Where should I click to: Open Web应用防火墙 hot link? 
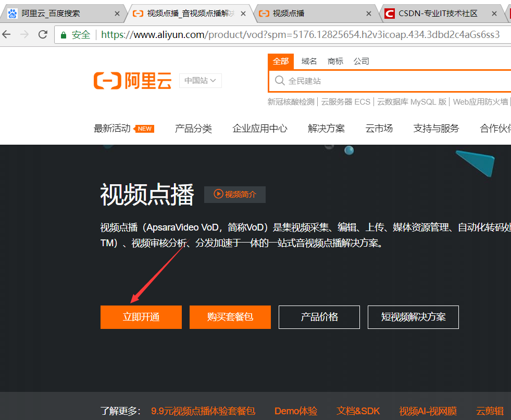pyautogui.click(x=480, y=102)
